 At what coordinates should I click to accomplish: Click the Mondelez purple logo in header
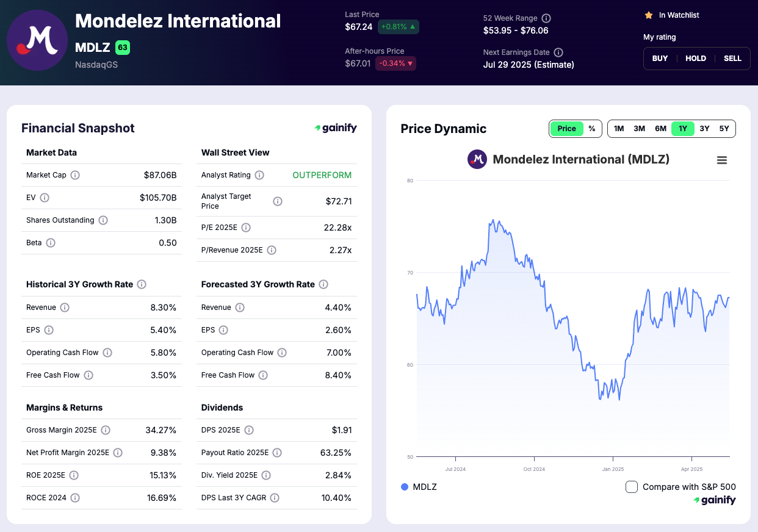37,40
